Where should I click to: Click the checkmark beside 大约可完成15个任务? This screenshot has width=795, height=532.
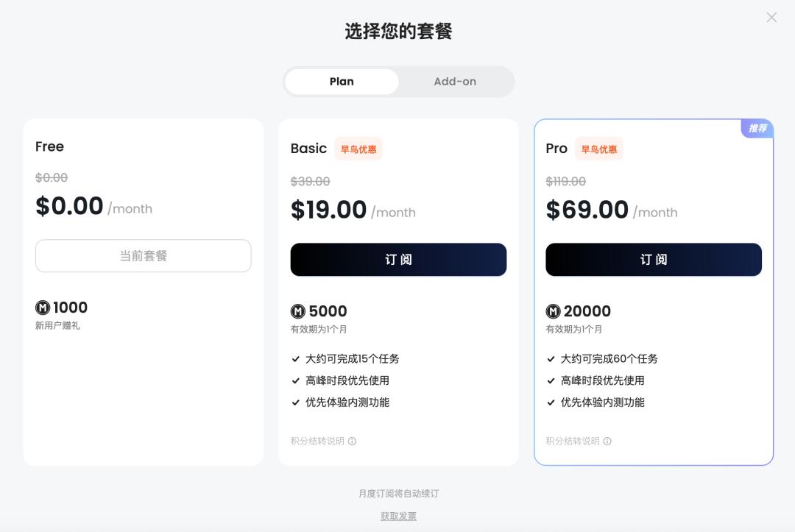(296, 359)
